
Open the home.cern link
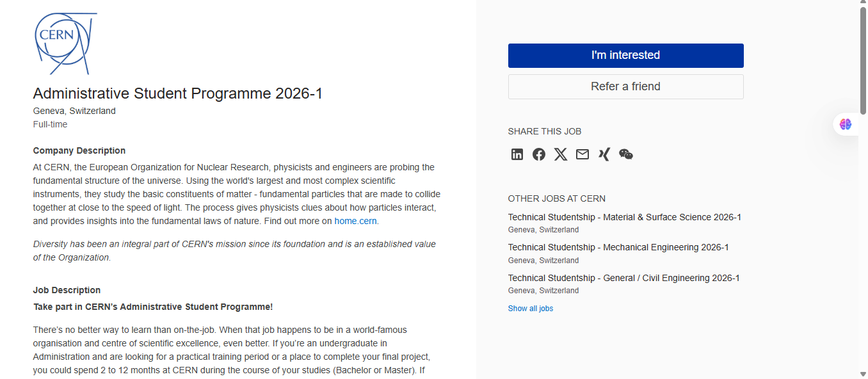tap(356, 221)
